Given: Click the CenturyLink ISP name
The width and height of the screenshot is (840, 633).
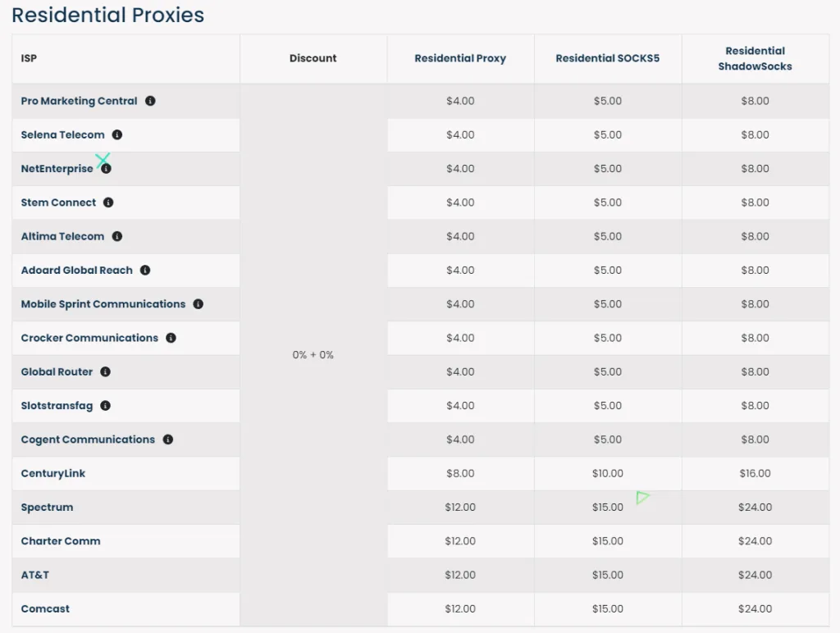Looking at the screenshot, I should tap(53, 473).
